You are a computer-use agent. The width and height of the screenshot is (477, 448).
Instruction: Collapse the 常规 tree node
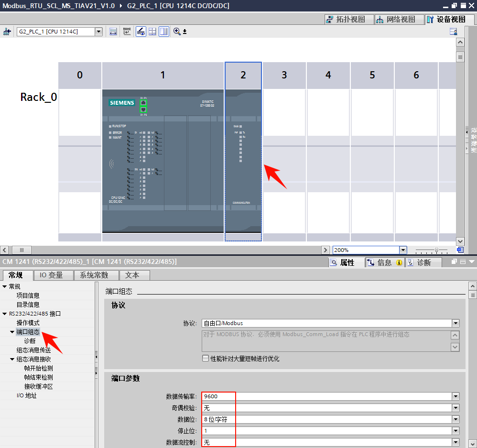pyautogui.click(x=5, y=286)
